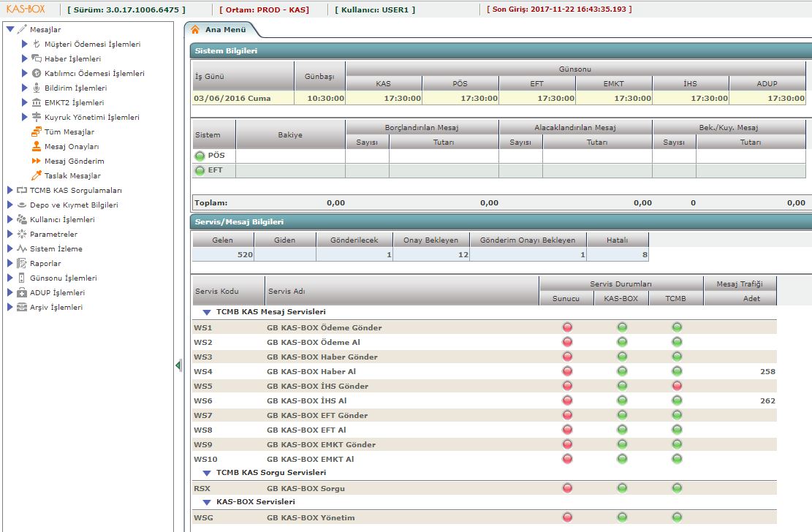Viewport: 812px width, 532px height.
Task: Click the orange home icon on Ana Menü tab
Action: click(195, 29)
